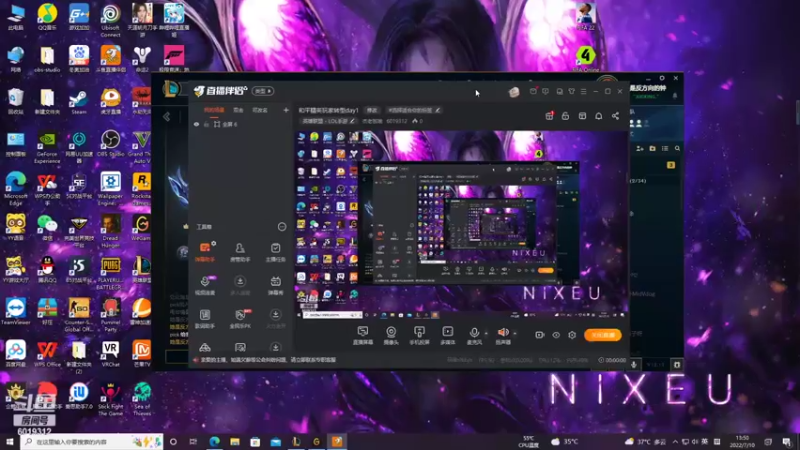Open the notification bell in room toolbar
Viewport: 800px width, 450px height.
tap(598, 116)
